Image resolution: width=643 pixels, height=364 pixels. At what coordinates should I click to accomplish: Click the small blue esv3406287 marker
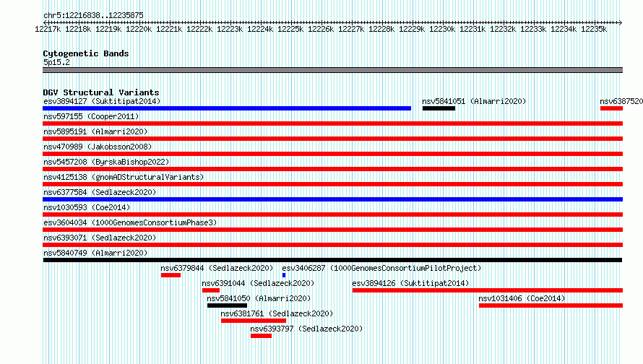pos(284,275)
